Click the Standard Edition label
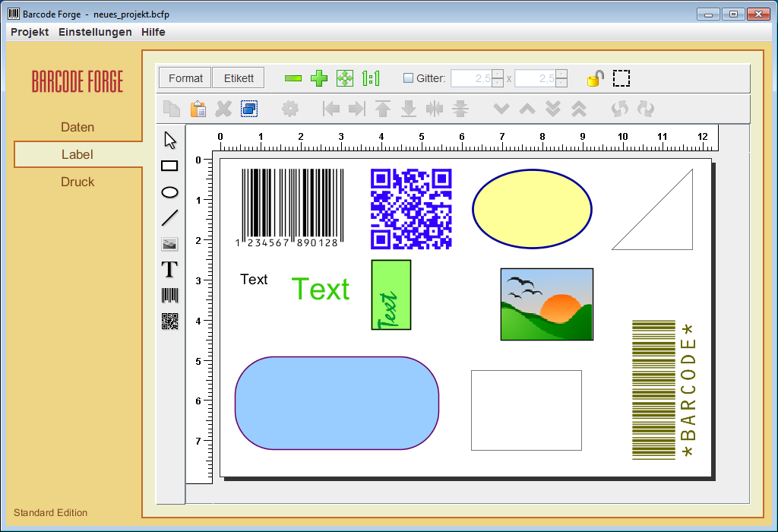The width and height of the screenshot is (778, 532). pyautogui.click(x=51, y=513)
